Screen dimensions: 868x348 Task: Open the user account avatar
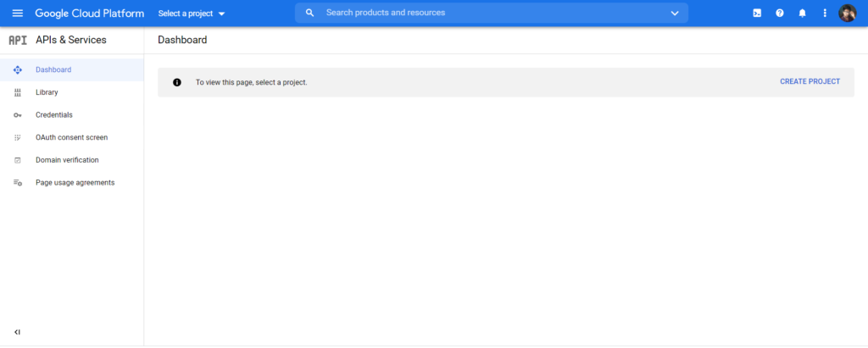(x=848, y=14)
